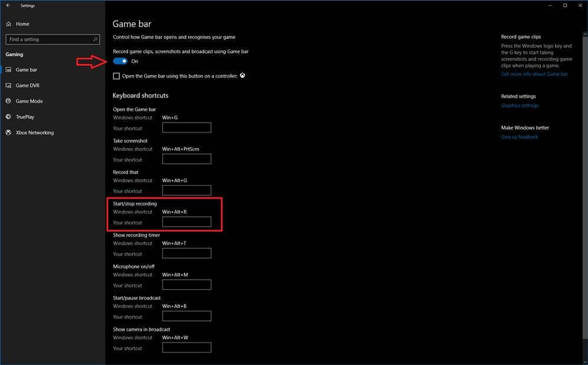Click the TruePlay sidebar icon
Screen dimensions: 588x365
8,116
